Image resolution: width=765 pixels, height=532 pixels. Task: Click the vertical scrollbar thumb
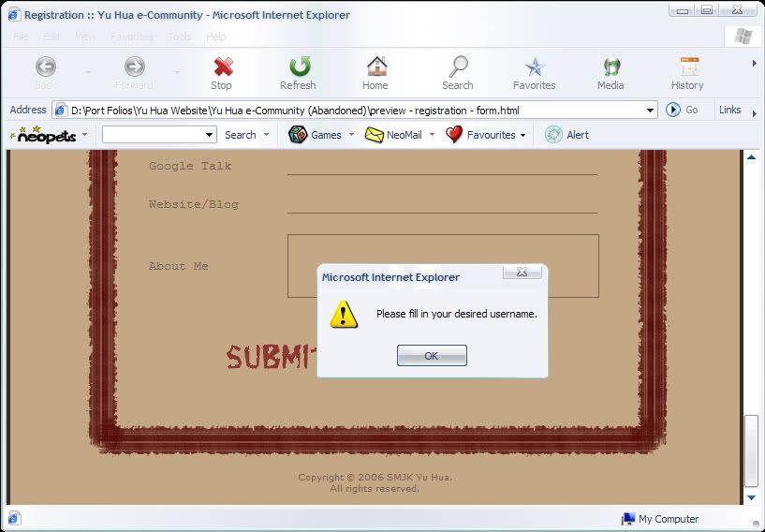[751, 451]
